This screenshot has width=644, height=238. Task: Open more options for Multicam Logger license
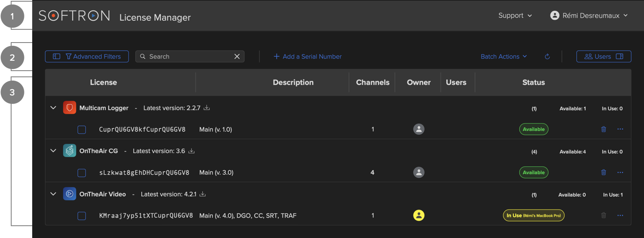pyautogui.click(x=620, y=129)
